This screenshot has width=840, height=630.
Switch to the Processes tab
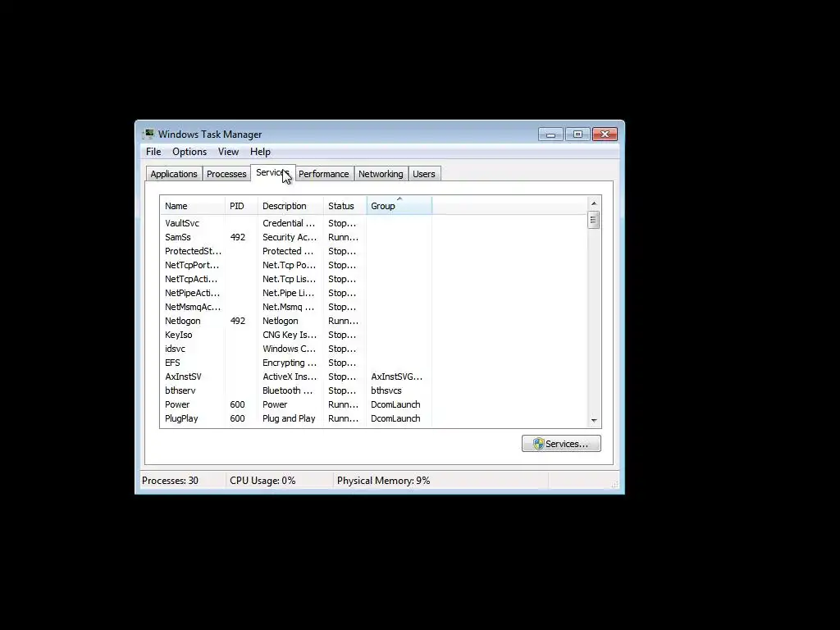click(226, 174)
